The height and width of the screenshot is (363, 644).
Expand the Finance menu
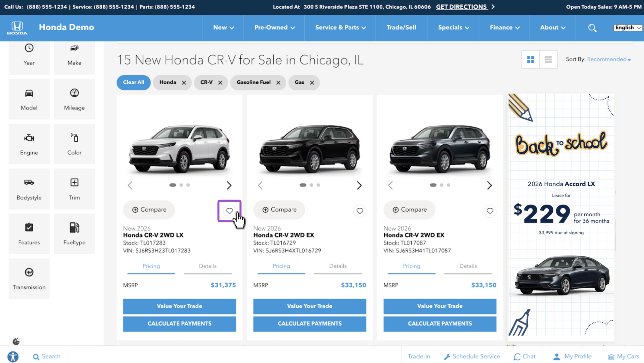(505, 27)
